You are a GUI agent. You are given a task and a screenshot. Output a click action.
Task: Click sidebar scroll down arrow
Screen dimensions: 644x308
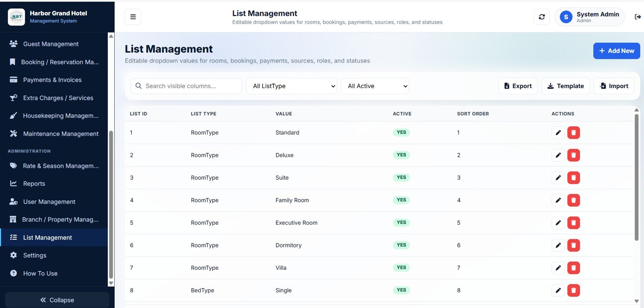[111, 283]
